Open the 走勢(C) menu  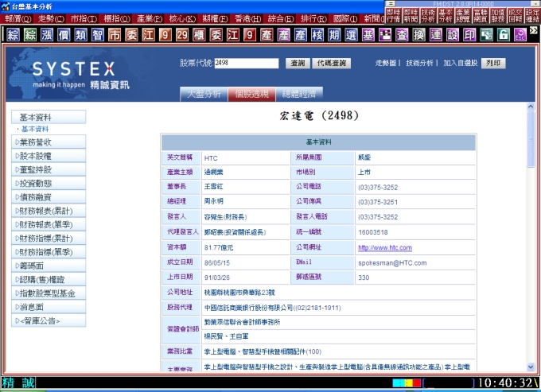pos(51,18)
